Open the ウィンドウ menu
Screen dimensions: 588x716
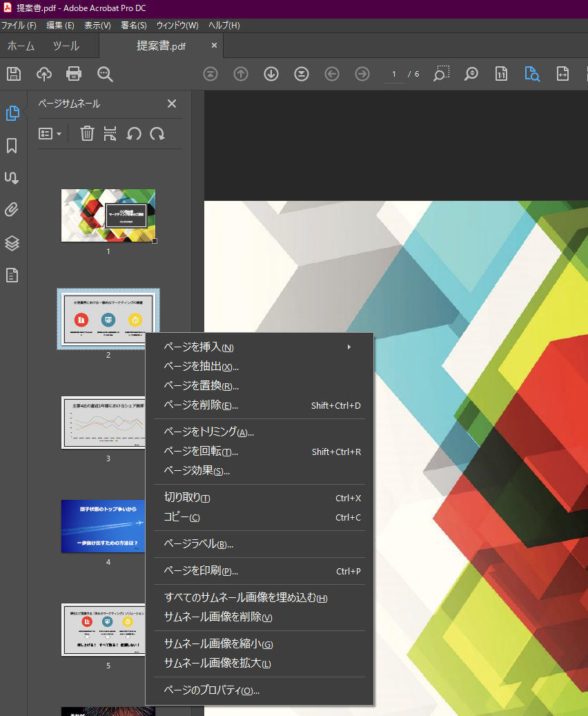click(177, 26)
